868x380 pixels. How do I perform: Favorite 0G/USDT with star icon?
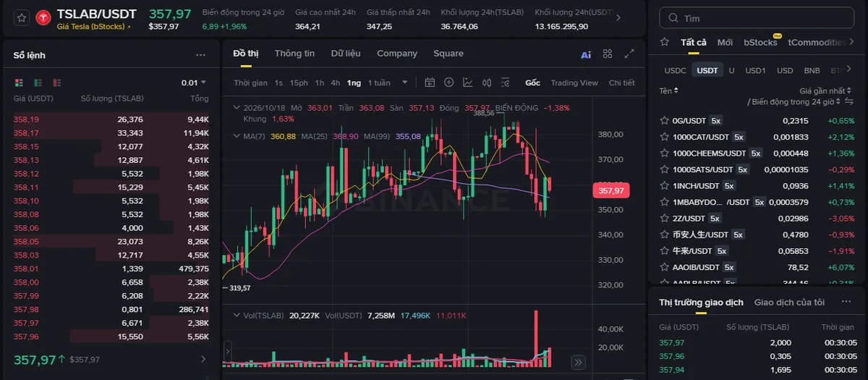coord(664,120)
